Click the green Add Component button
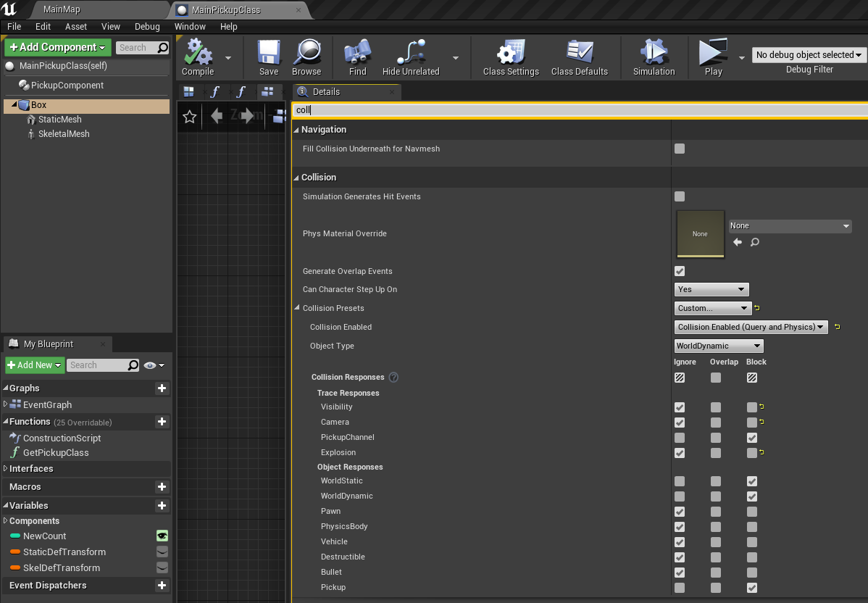868x603 pixels. 57,46
